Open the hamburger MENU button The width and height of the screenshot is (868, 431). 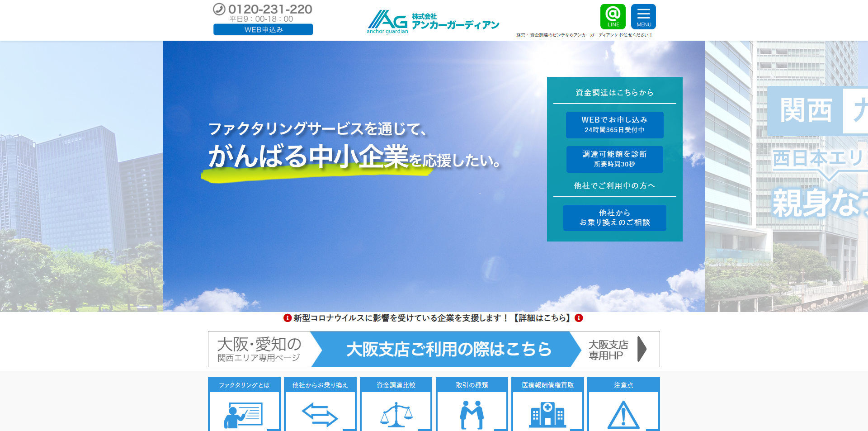click(643, 17)
